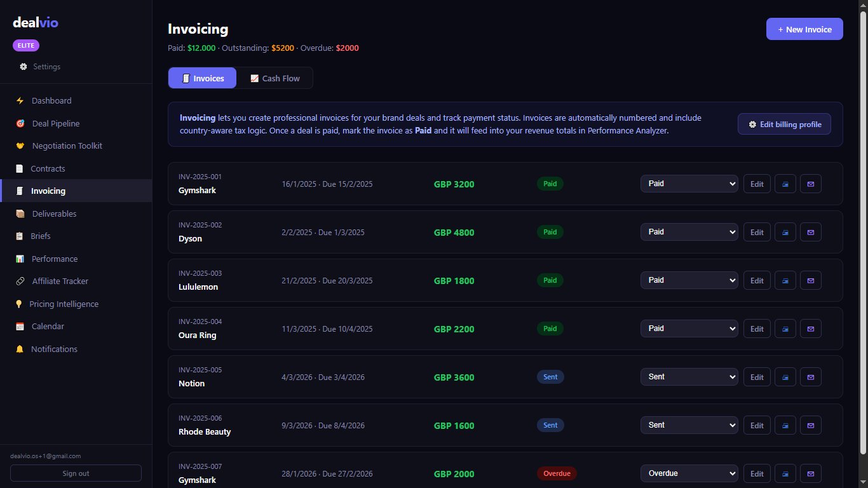This screenshot has height=488, width=868.
Task: Click the lightbulb Pricing Intelligence icon
Action: (19, 304)
